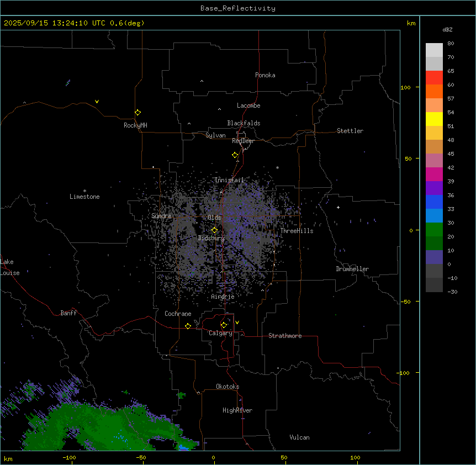Viewport: 476px width, 465px height.
Task: Click the Didsbury city label
Action: (211, 238)
